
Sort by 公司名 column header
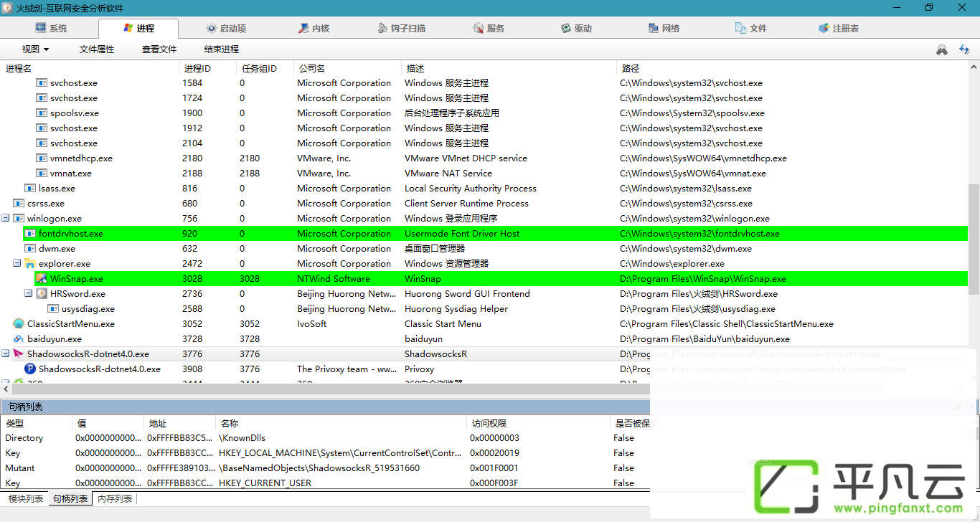tap(347, 68)
